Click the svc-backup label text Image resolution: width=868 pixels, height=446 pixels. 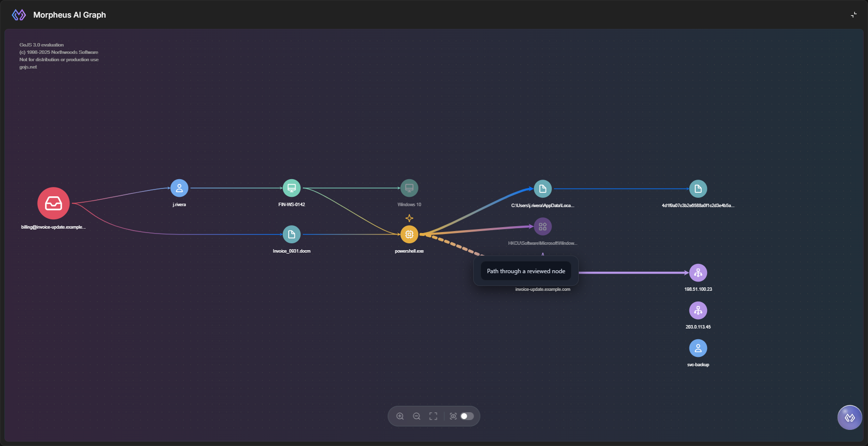pyautogui.click(x=698, y=365)
